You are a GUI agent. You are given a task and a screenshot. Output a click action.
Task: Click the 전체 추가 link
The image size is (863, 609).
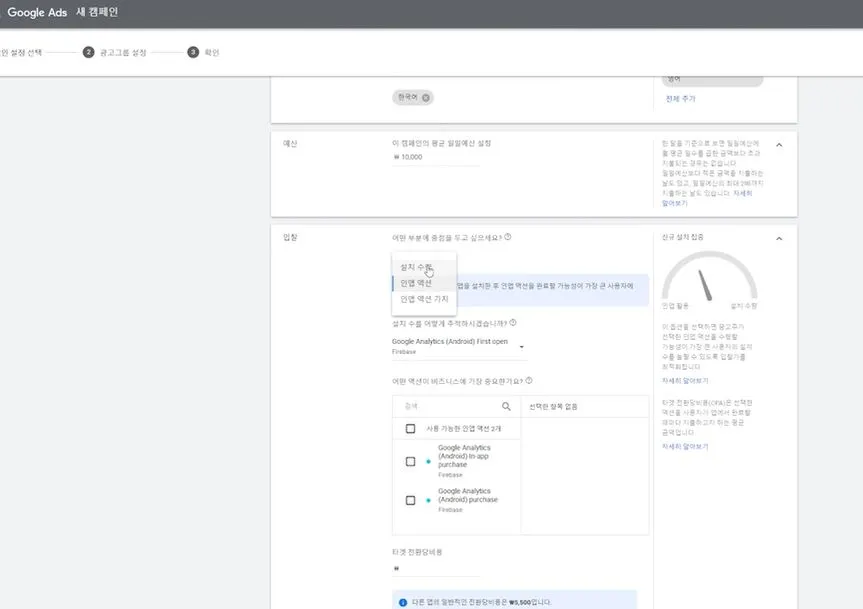[680, 99]
